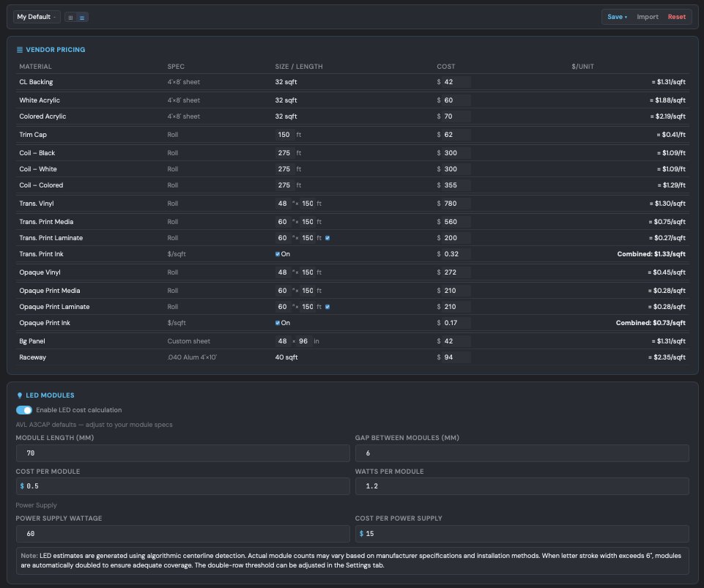This screenshot has width=704, height=588.
Task: Click the LED Modules lightbulb icon
Action: (x=20, y=395)
